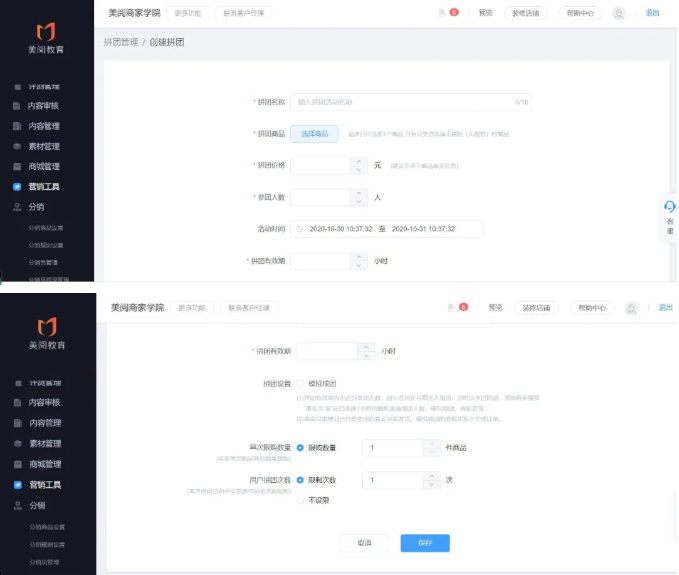Image resolution: width=679 pixels, height=575 pixels.
Task: Go to 拼团管理 in the breadcrumb
Action: click(120, 43)
